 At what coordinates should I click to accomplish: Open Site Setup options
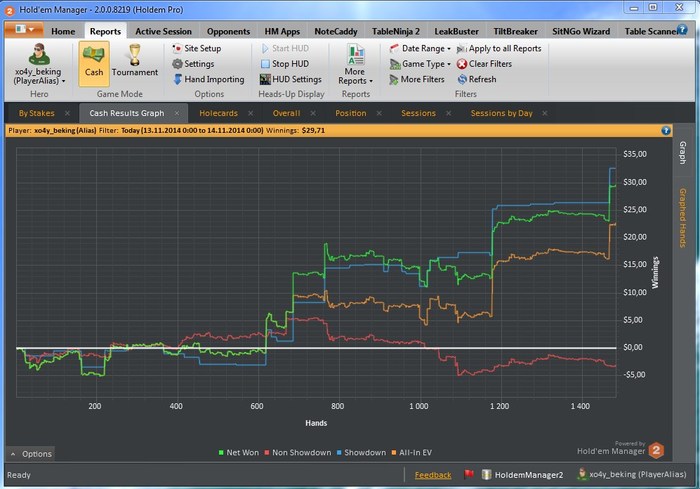(x=196, y=48)
